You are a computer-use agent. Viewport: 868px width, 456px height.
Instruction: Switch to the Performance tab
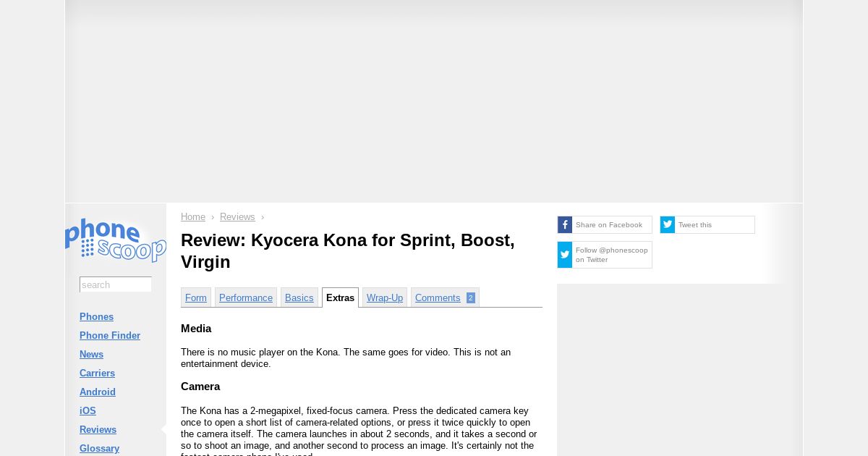[x=246, y=297]
